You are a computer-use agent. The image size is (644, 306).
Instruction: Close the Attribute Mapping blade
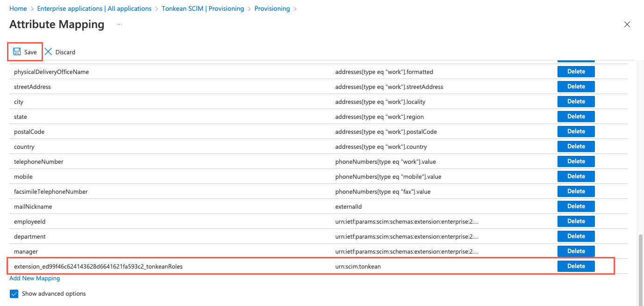pos(627,24)
